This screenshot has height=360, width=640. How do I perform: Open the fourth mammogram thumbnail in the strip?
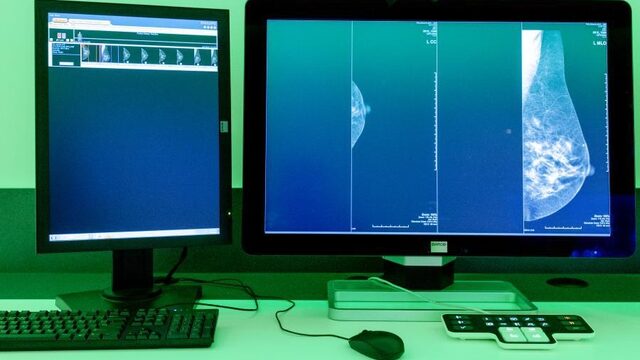click(145, 56)
